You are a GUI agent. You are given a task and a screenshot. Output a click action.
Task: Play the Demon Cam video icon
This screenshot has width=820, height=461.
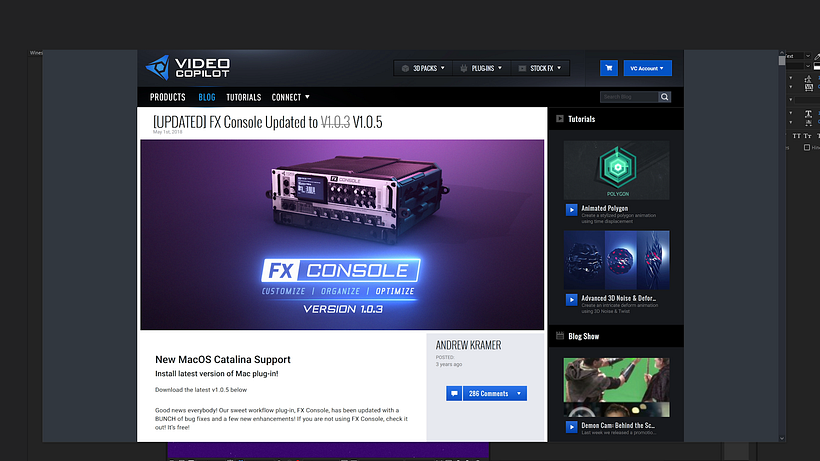coord(571,427)
